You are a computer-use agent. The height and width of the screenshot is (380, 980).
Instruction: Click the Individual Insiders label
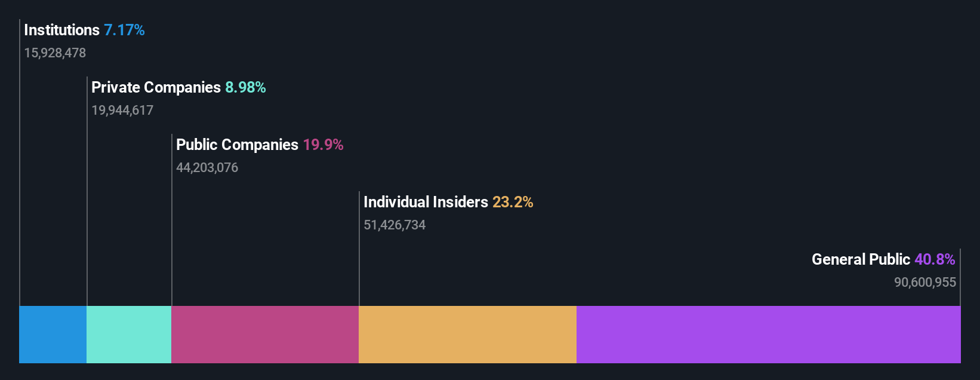[x=426, y=202]
